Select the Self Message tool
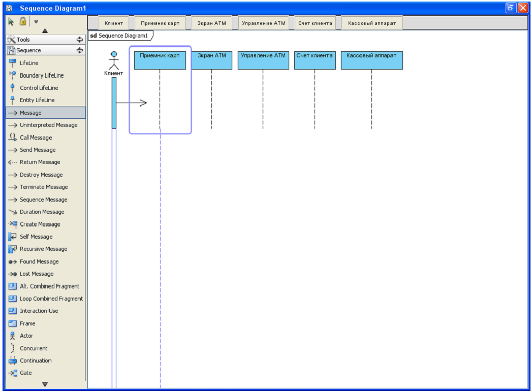Image resolution: width=532 pixels, height=392 pixels. tap(46, 237)
